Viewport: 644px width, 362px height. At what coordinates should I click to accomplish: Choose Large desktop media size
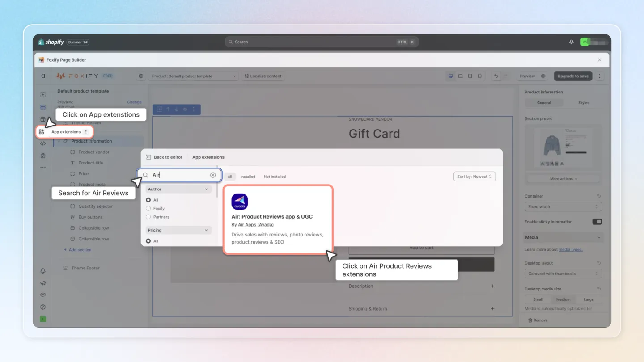(x=589, y=299)
